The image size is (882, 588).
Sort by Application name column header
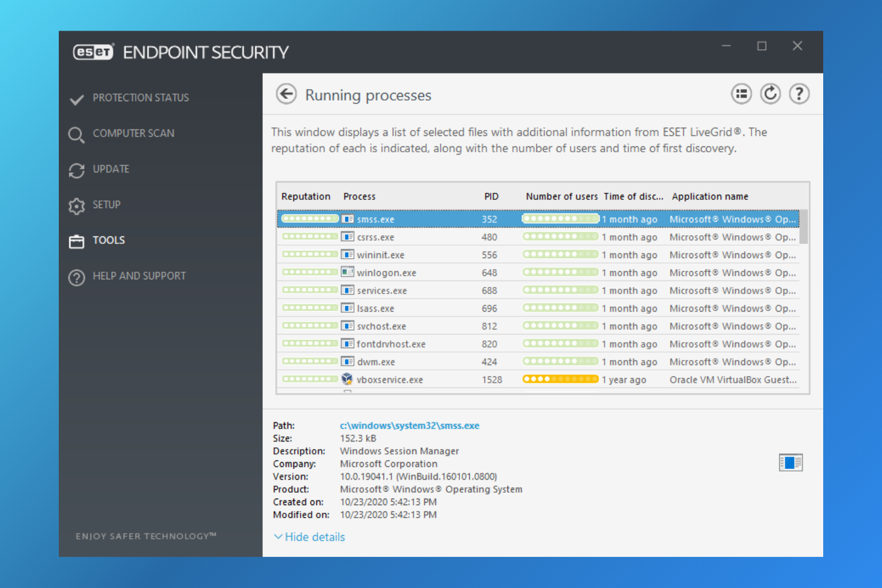(x=710, y=196)
